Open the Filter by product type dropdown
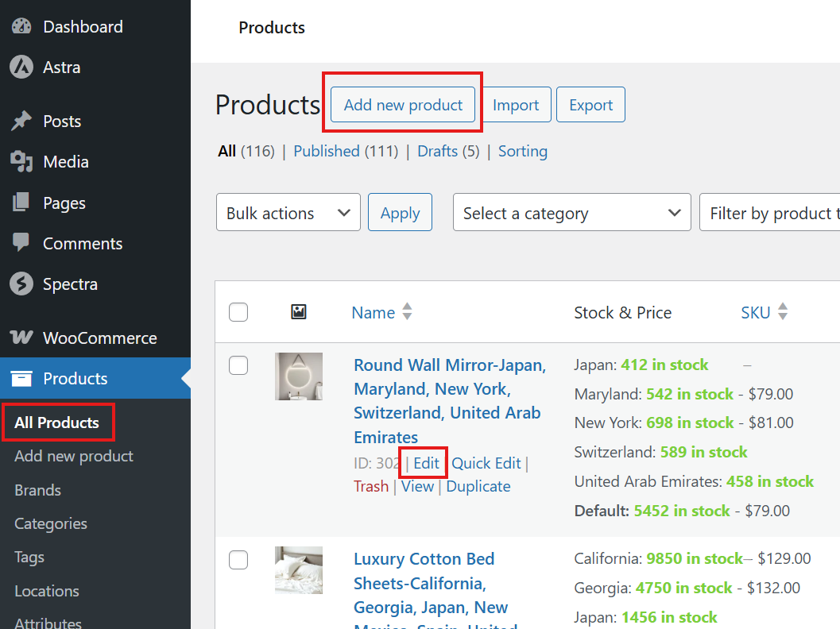This screenshot has width=840, height=629. pyautogui.click(x=769, y=213)
